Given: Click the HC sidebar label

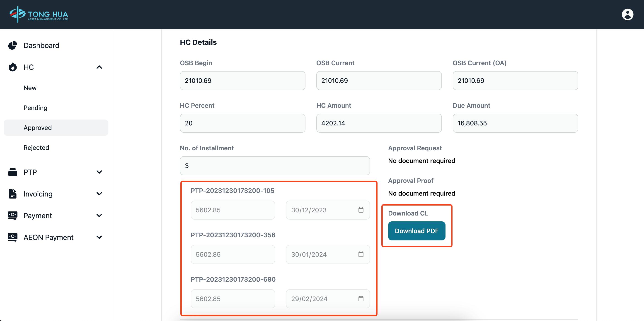Looking at the screenshot, I should [29, 67].
